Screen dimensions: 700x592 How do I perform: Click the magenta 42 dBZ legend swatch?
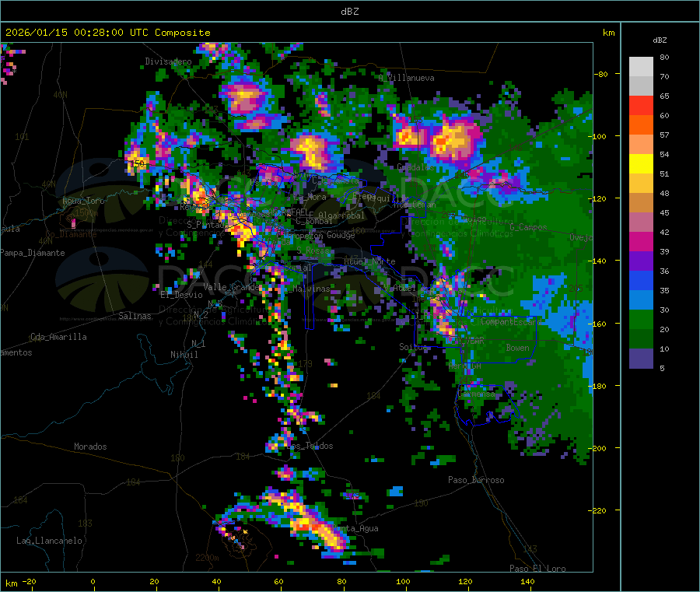point(641,241)
